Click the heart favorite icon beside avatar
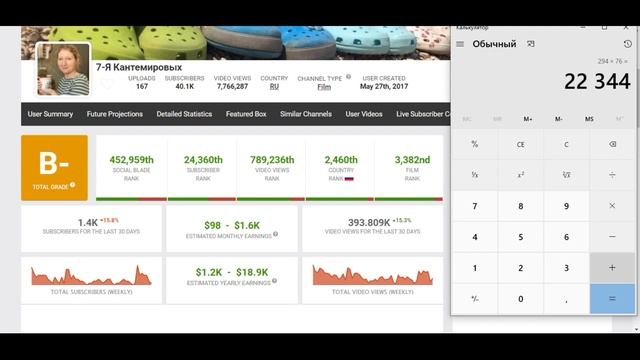This screenshot has width=640, height=360. point(107,84)
